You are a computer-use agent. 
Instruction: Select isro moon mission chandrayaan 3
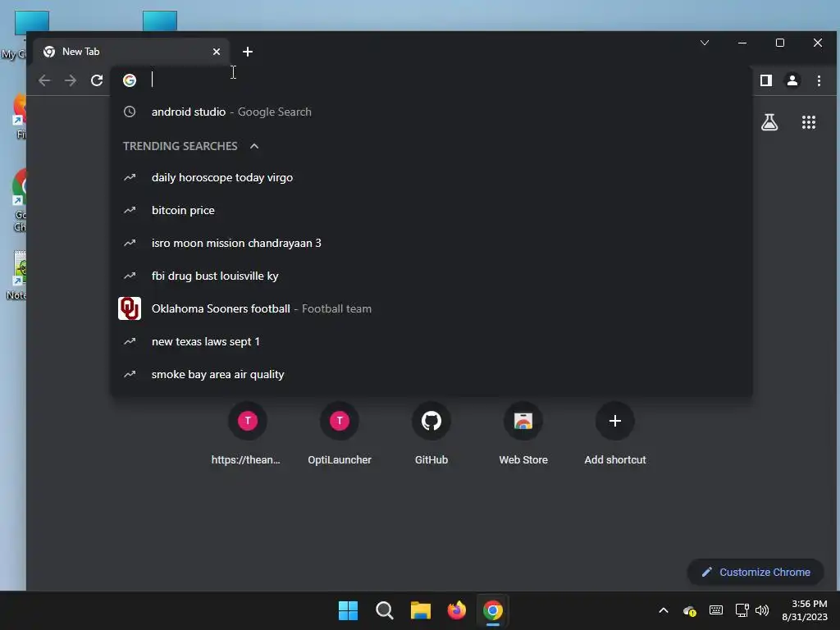pyautogui.click(x=431, y=243)
